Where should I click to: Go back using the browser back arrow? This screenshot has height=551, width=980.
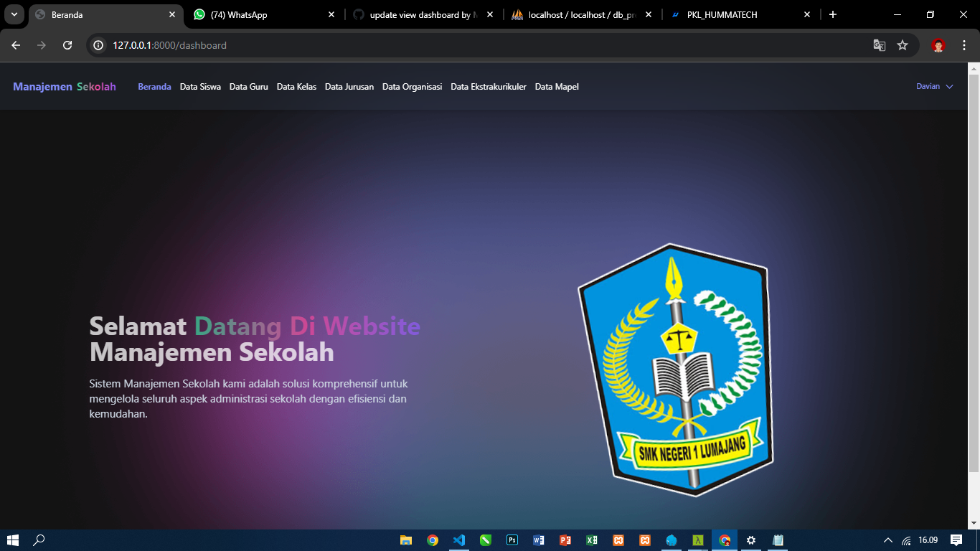[x=16, y=45]
